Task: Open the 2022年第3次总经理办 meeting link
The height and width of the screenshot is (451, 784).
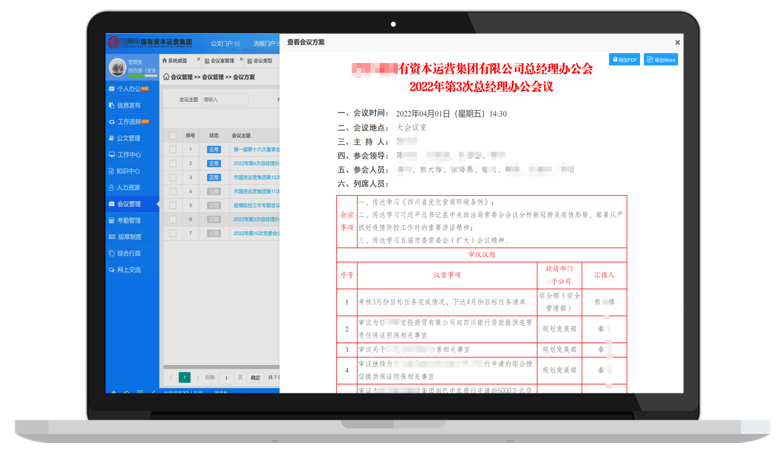Action: coord(256,220)
